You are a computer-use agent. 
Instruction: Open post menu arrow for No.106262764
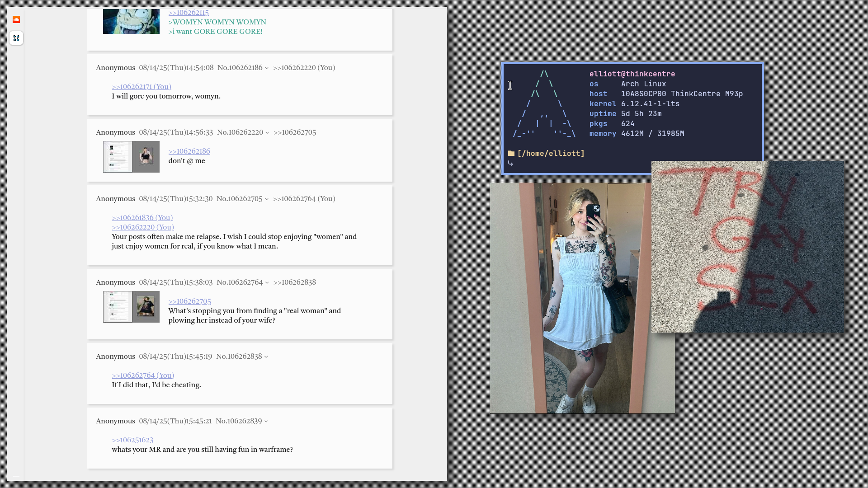pyautogui.click(x=267, y=283)
